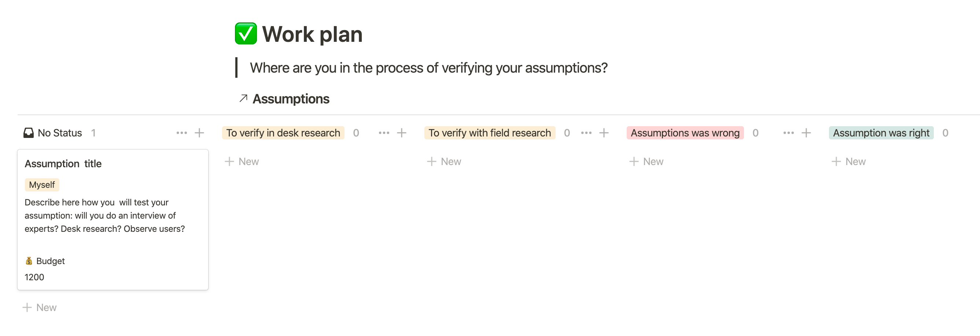Screen dimensions: 980x336
Task: Click the Myself tag on the card
Action: (x=42, y=185)
